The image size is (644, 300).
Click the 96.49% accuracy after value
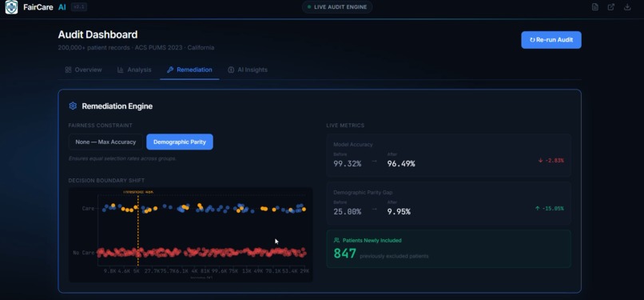[401, 163]
